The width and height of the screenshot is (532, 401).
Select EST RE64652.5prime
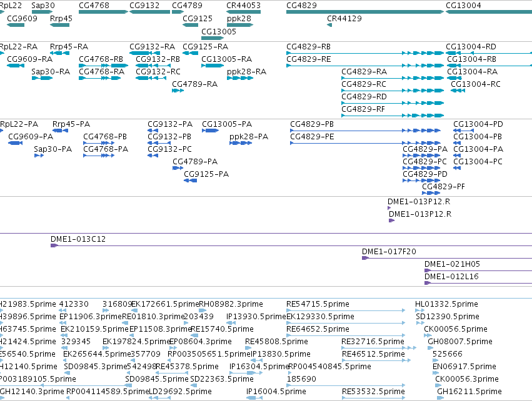(346, 335)
